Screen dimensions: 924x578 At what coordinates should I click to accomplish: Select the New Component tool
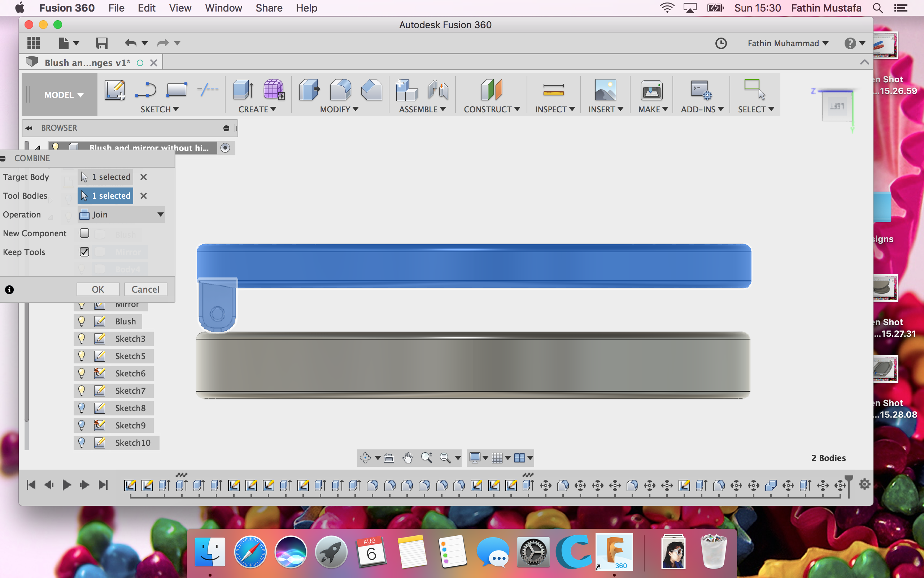(406, 90)
